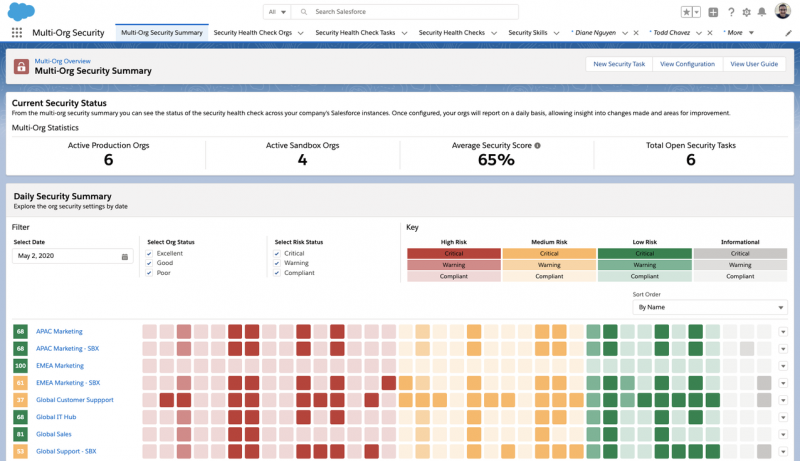Open the Setup gear icon
Screen dimensions: 800x461
(746, 12)
